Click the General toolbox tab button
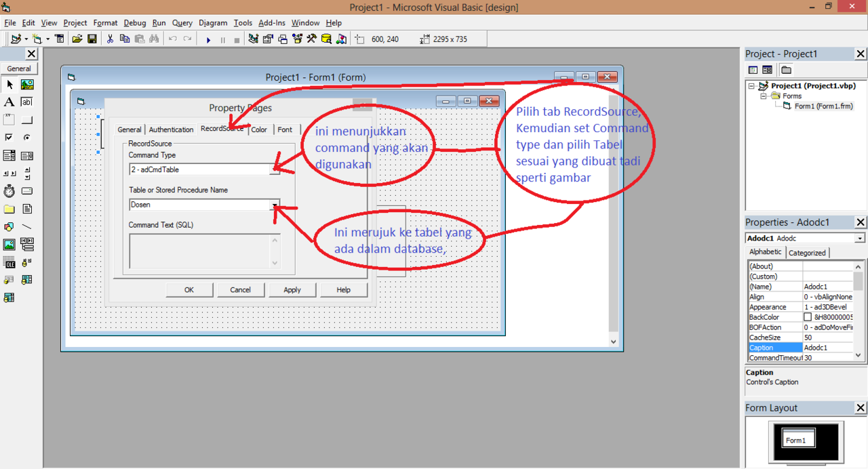 click(x=19, y=68)
